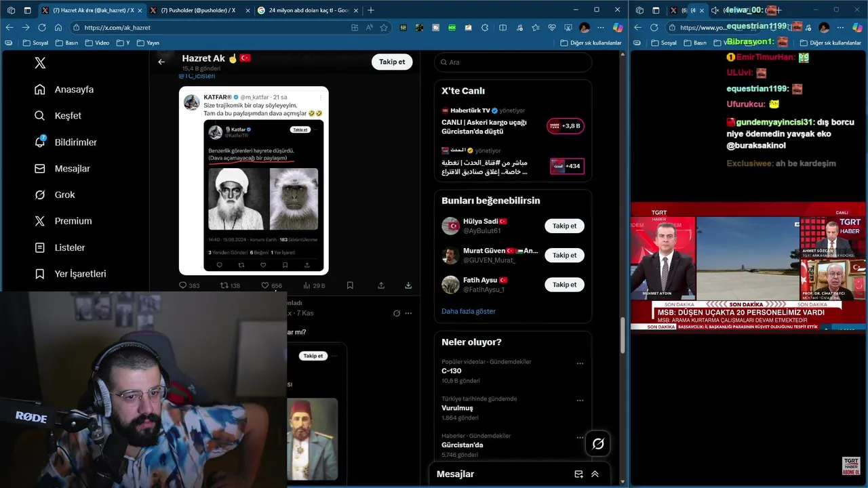
Task: Open Edge settings and more menu
Action: pyautogui.click(x=600, y=28)
